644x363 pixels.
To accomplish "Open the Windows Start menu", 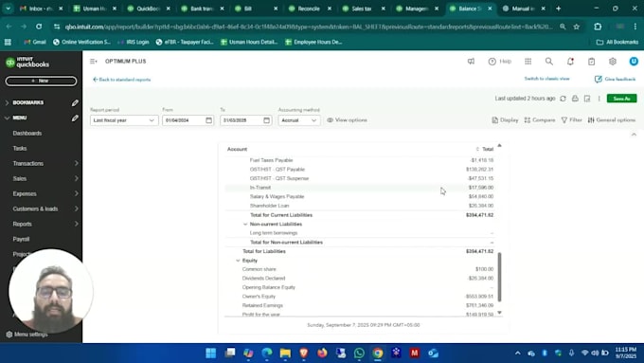I will pos(210,353).
